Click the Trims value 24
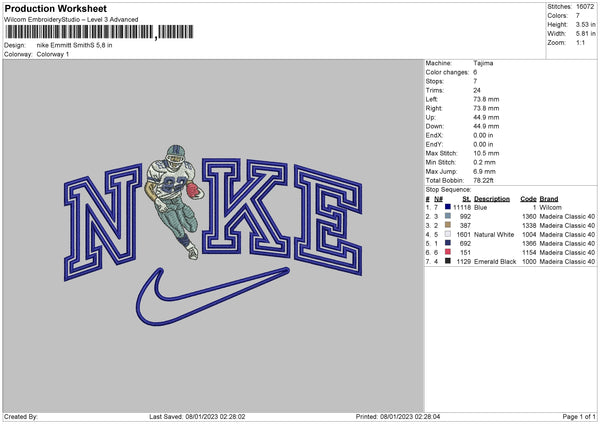The width and height of the screenshot is (600, 424). pyautogui.click(x=477, y=90)
